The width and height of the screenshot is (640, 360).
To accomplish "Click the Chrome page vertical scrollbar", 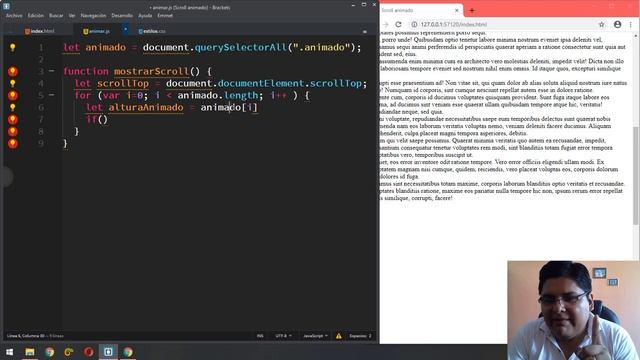I will [636, 176].
